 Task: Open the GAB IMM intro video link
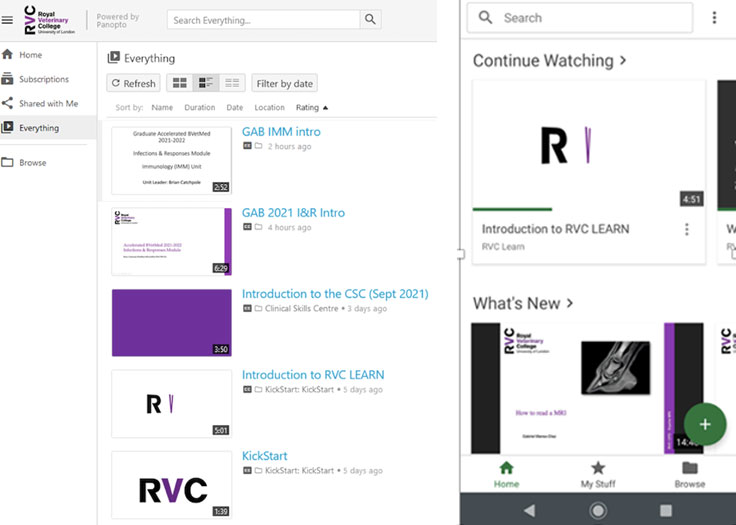pos(281,132)
